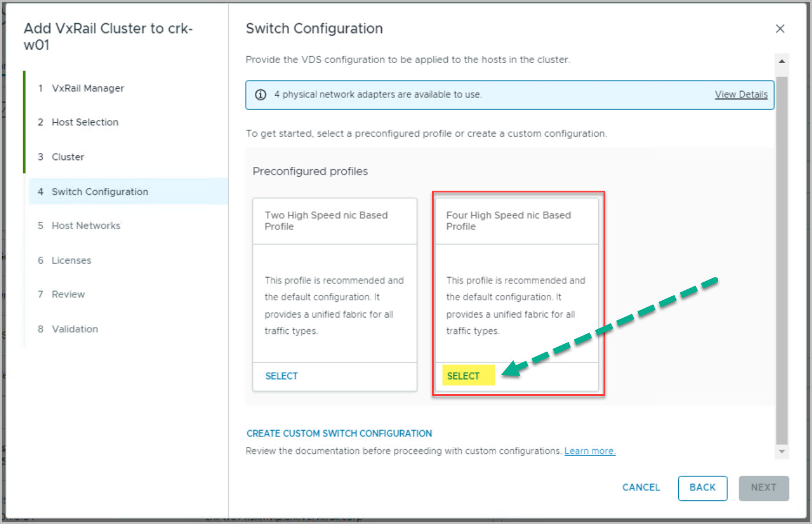Select the Four High Speed nic profile
The width and height of the screenshot is (812, 524).
[463, 376]
